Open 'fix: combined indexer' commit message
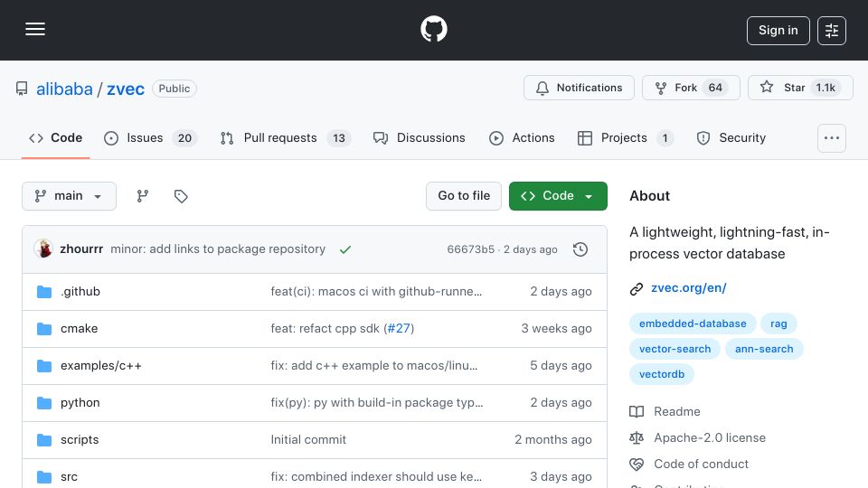Viewport: 868px width, 488px height. tap(376, 477)
